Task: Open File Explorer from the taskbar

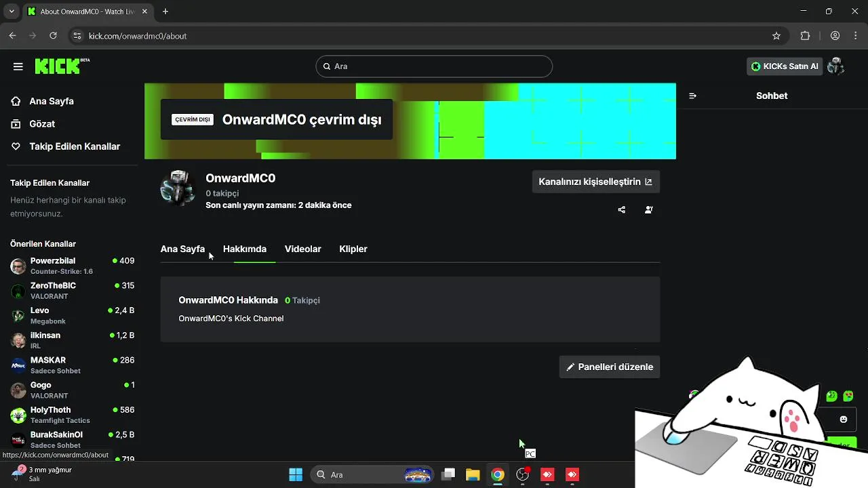Action: tap(473, 474)
